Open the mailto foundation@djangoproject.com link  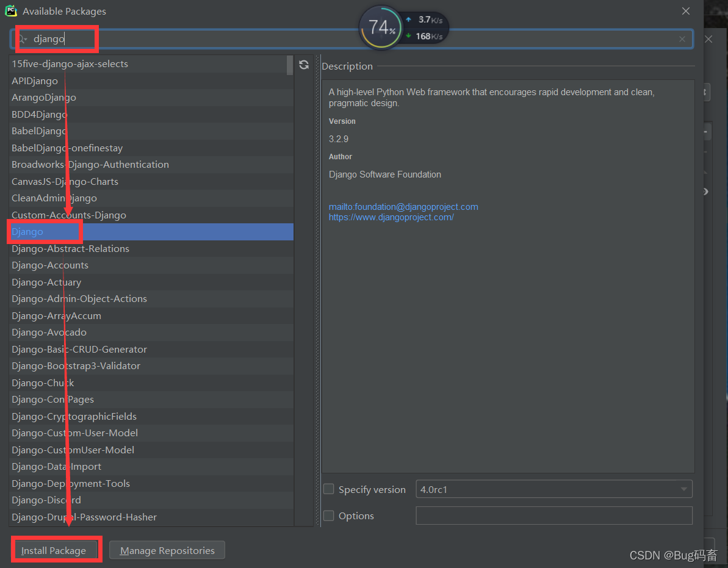403,207
